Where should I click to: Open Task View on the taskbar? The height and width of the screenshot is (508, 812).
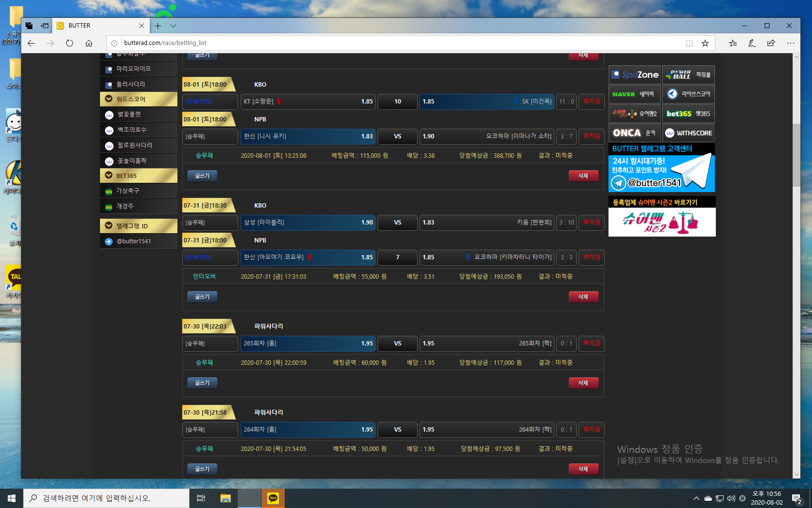click(x=201, y=498)
